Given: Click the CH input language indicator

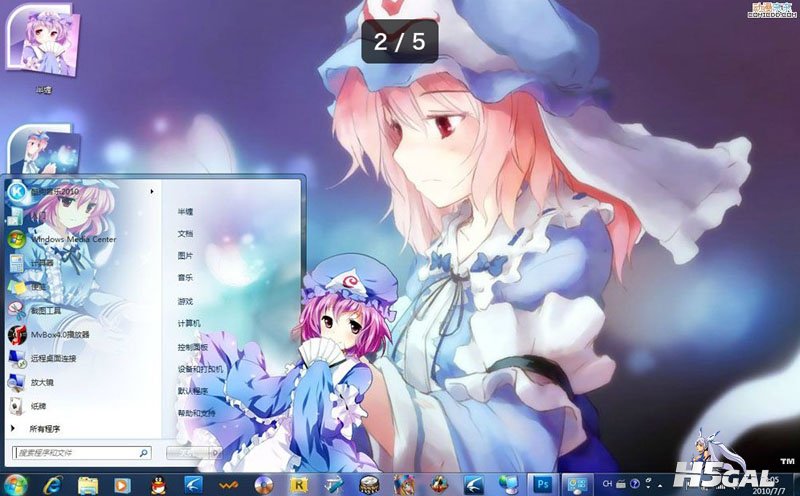Looking at the screenshot, I should pyautogui.click(x=607, y=483).
